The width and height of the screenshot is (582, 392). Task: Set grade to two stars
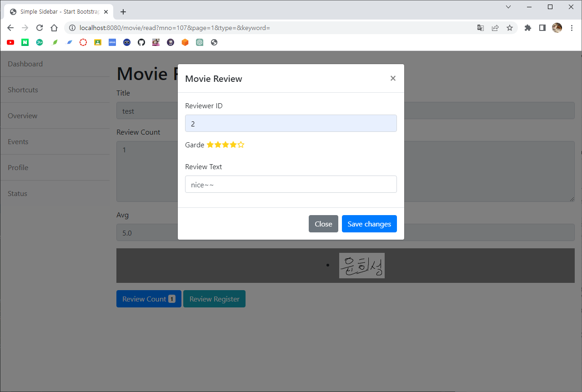coord(218,145)
